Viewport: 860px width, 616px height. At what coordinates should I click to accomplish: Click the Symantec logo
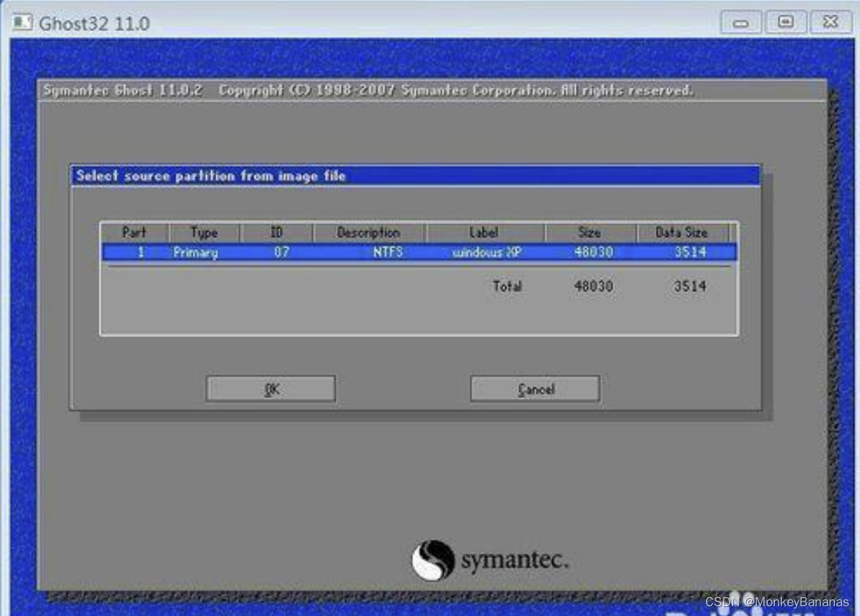pos(490,560)
